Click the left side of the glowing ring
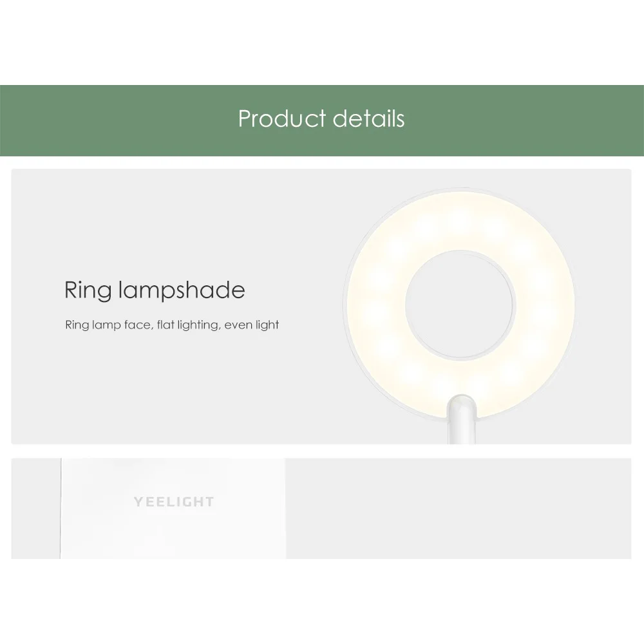The height and width of the screenshot is (644, 644). (x=377, y=303)
